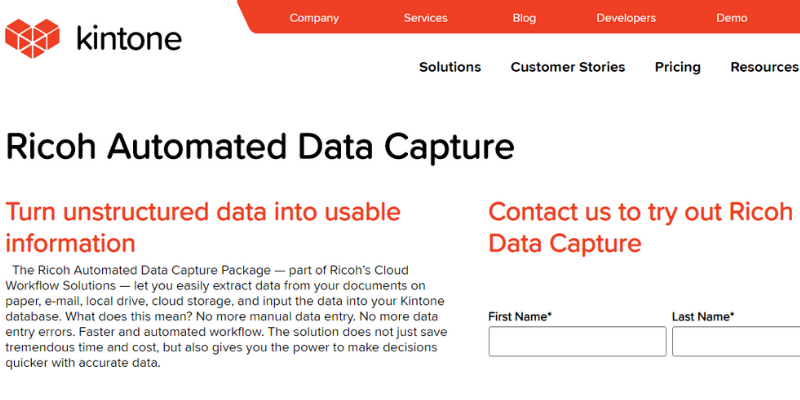The width and height of the screenshot is (800, 400).
Task: Go to the Blog link
Action: point(524,18)
